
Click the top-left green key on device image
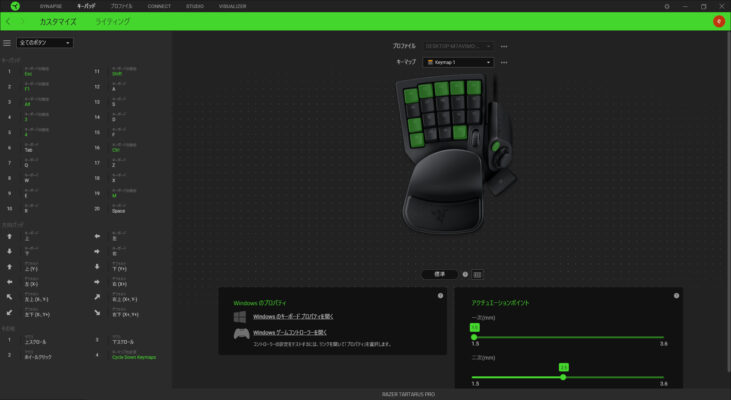tap(411, 96)
